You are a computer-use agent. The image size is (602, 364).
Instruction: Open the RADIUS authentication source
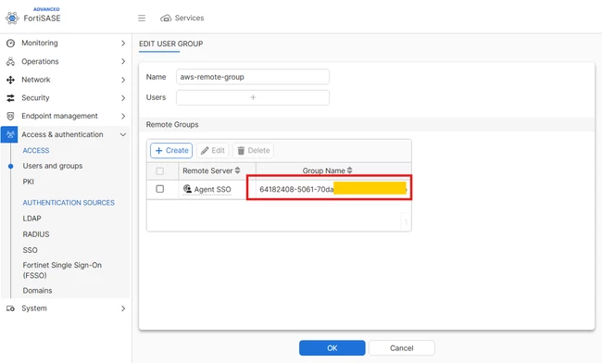(36, 234)
